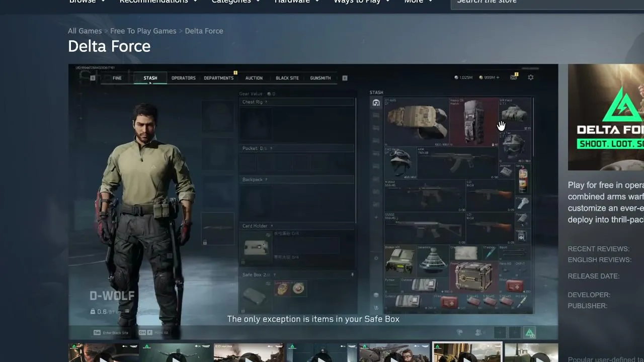
Task: Click the Delta Force page title
Action: coord(109,46)
